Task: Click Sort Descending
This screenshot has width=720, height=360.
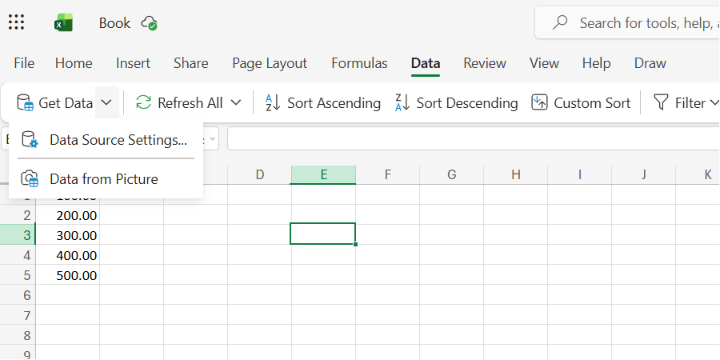Action: click(456, 103)
